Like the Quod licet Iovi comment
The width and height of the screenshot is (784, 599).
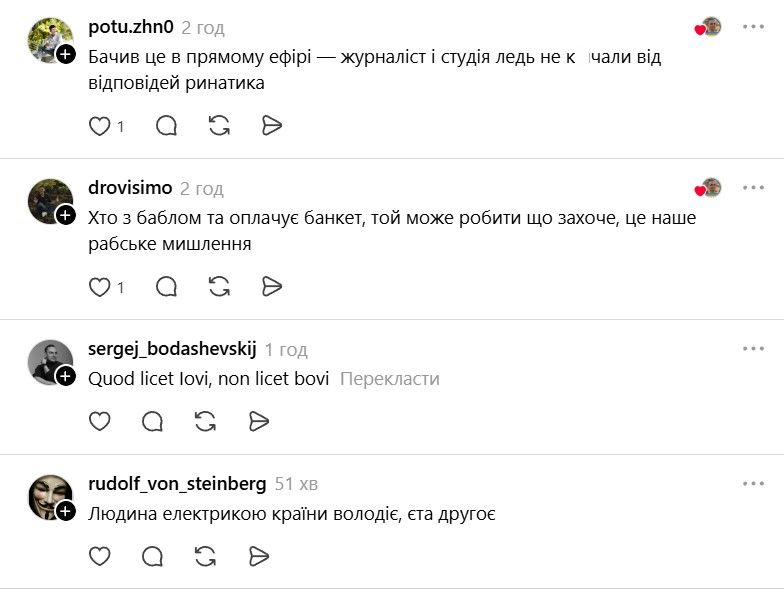(100, 421)
